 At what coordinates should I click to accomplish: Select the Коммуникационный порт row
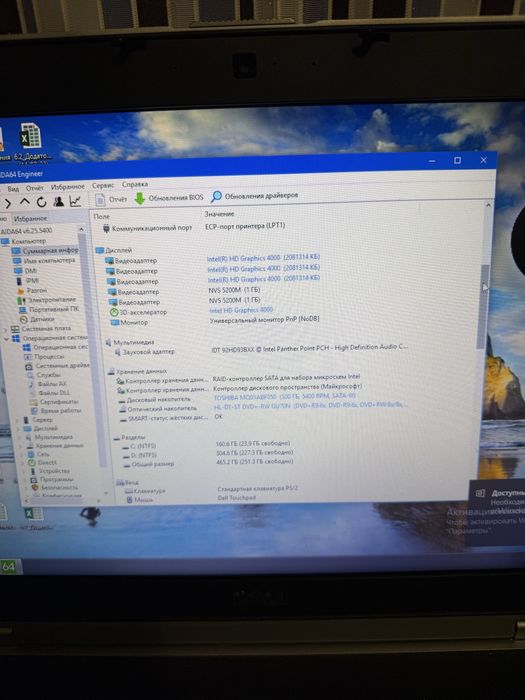pyautogui.click(x=148, y=228)
